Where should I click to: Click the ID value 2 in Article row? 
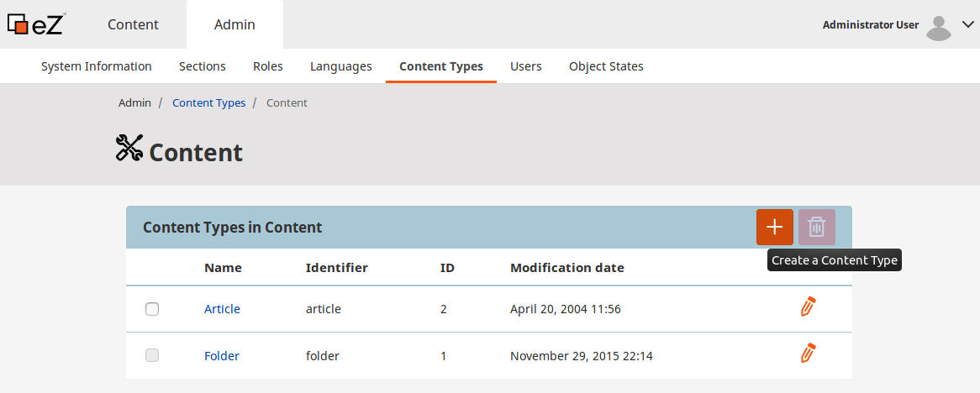pos(443,309)
